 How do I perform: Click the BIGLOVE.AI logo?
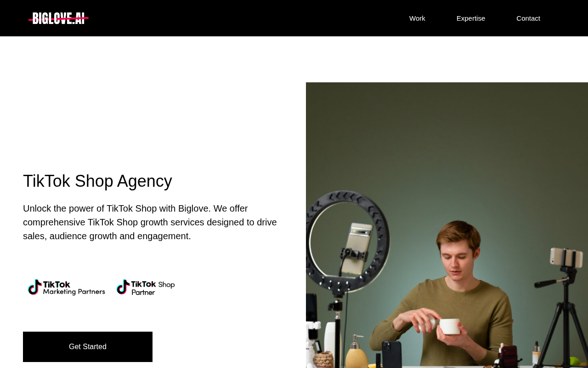click(x=58, y=18)
